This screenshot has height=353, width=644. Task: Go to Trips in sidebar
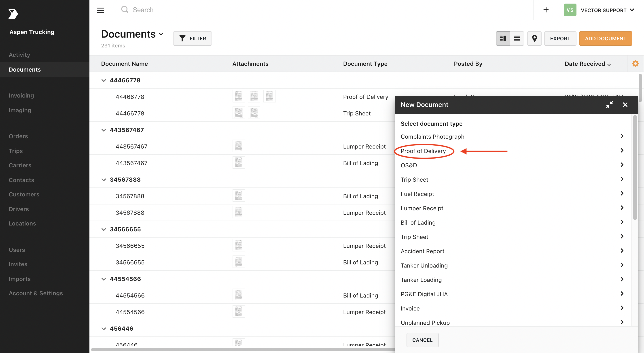click(16, 151)
